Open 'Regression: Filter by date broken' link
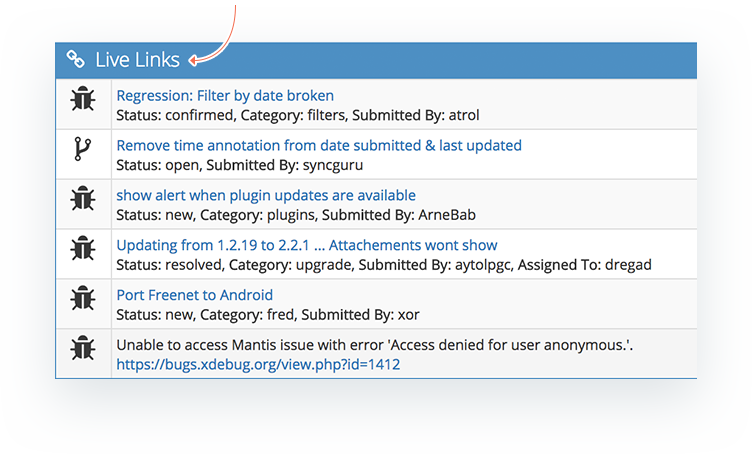Screen dimensions: 752x454 [225, 95]
